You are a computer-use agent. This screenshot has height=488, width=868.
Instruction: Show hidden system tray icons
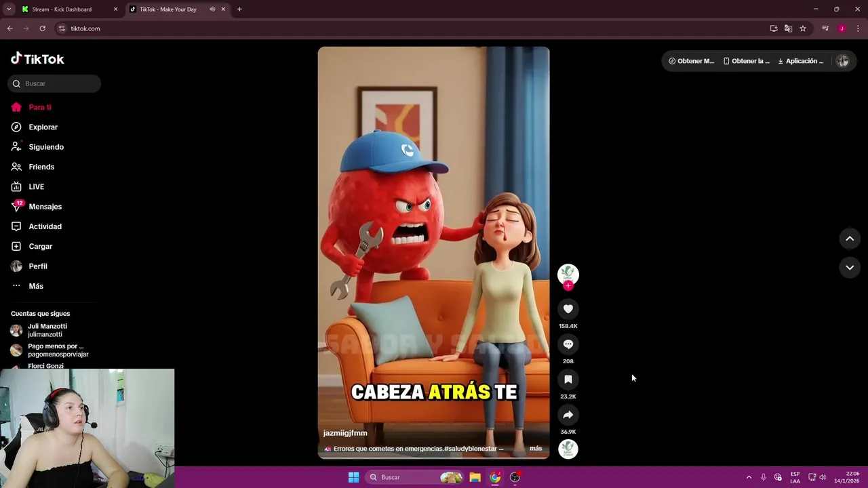point(749,477)
